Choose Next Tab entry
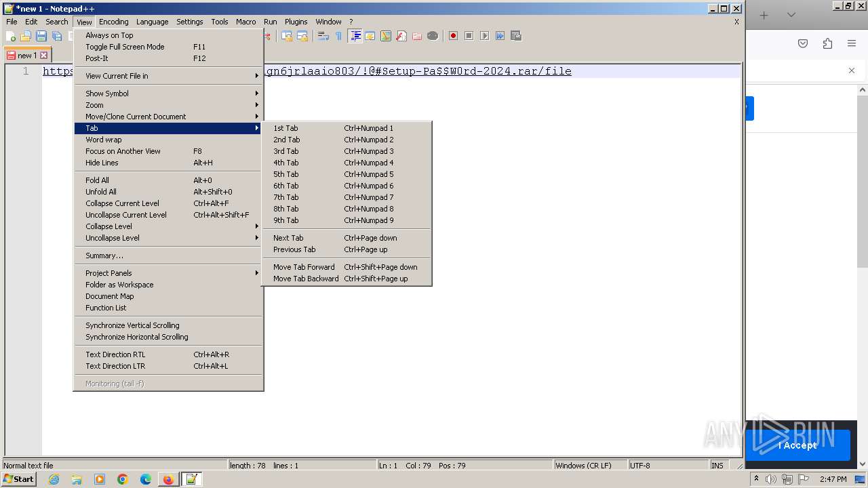 [x=347, y=238]
